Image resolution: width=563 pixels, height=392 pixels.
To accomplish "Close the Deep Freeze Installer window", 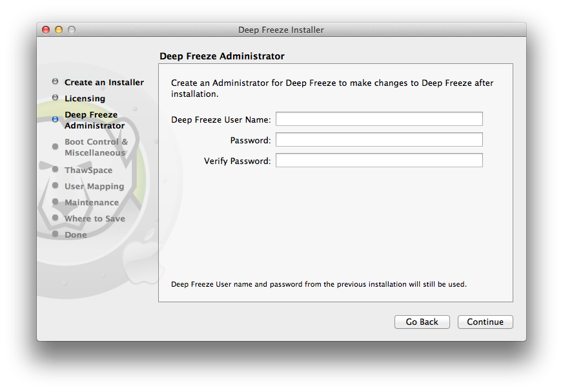I will tap(46, 30).
